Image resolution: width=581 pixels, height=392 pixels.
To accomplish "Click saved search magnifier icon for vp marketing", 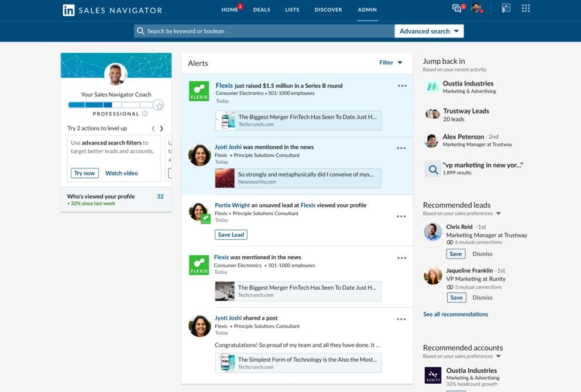I will pyautogui.click(x=433, y=170).
